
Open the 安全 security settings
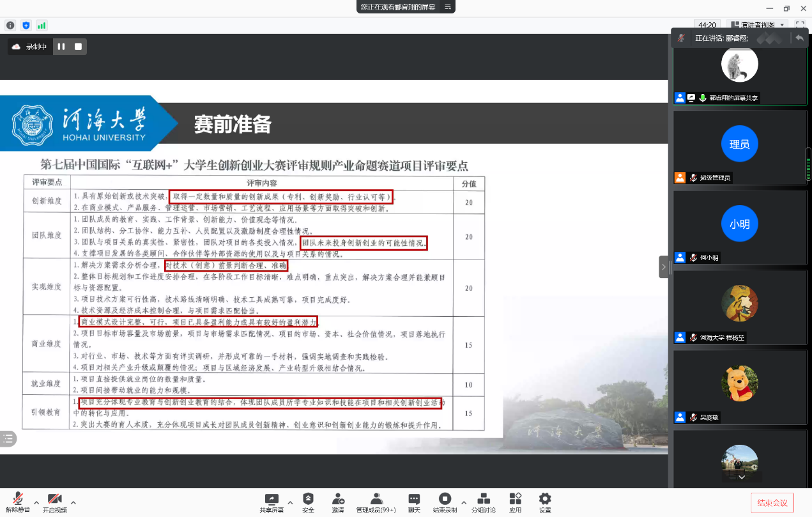coord(308,502)
